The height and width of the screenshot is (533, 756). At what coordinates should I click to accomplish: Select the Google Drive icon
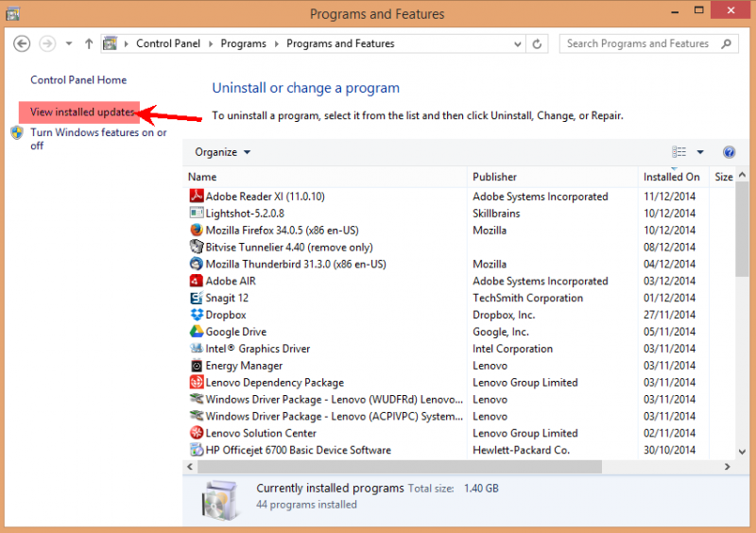(x=197, y=332)
